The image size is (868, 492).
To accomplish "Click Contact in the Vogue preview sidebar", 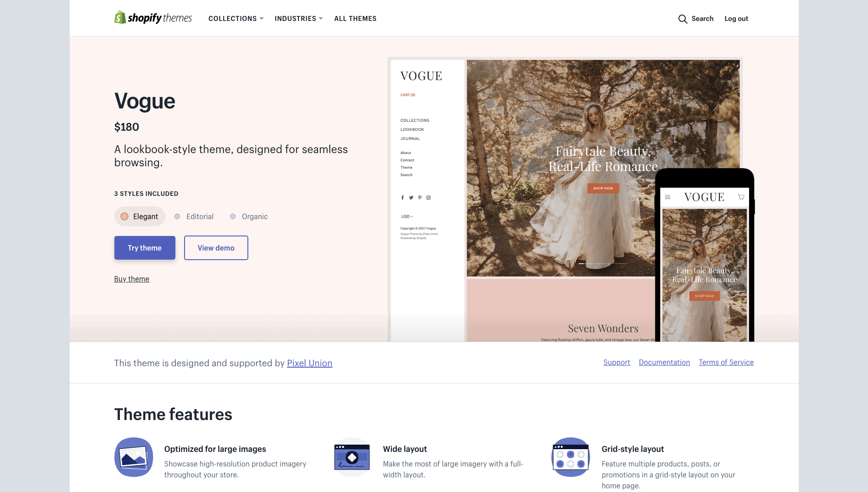I will 407,160.
